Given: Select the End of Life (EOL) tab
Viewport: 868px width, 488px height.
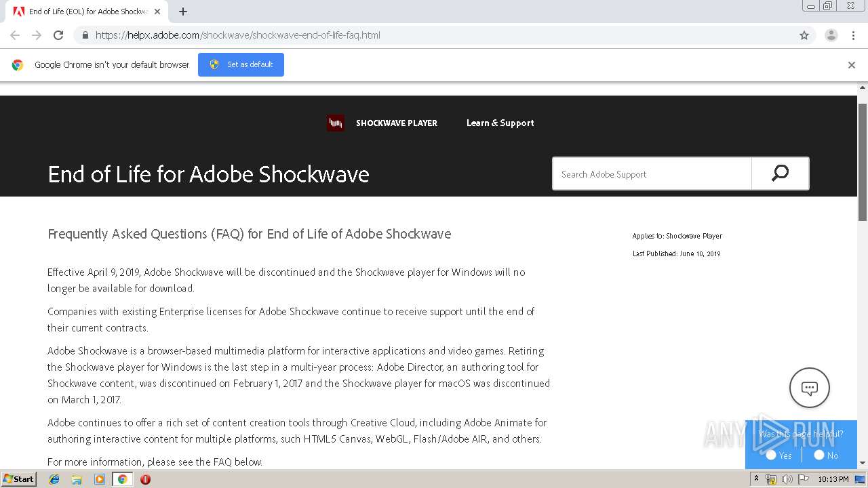Looking at the screenshot, I should pos(86,12).
